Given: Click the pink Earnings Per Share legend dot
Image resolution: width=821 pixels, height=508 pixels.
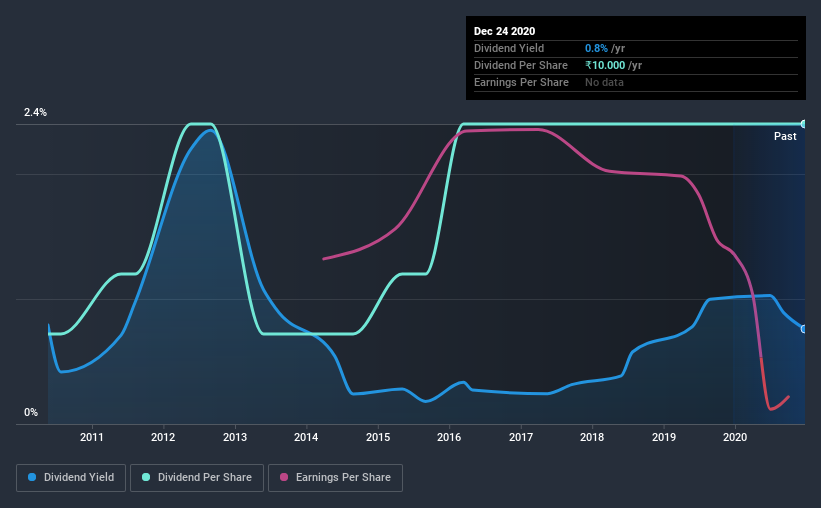Looking at the screenshot, I should (284, 477).
